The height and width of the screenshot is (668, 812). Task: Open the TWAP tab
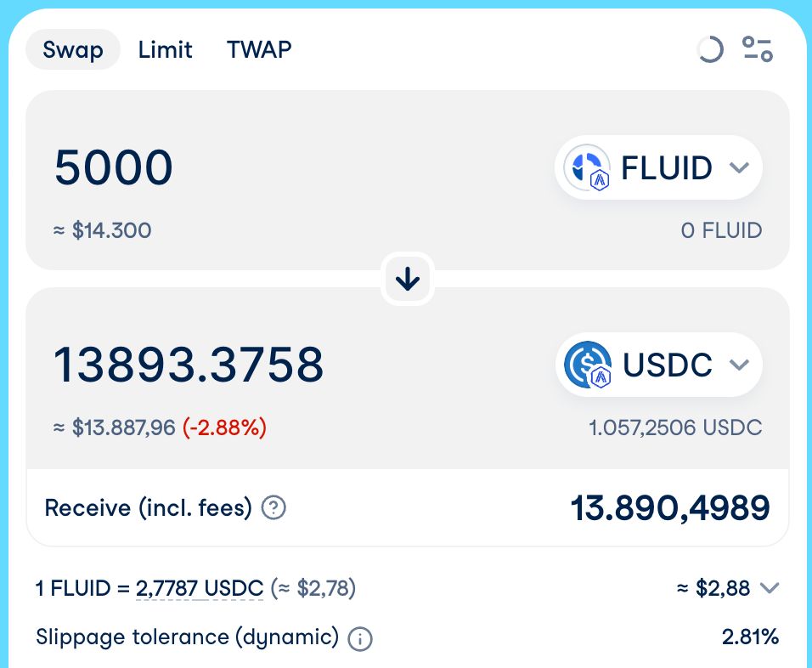click(259, 49)
